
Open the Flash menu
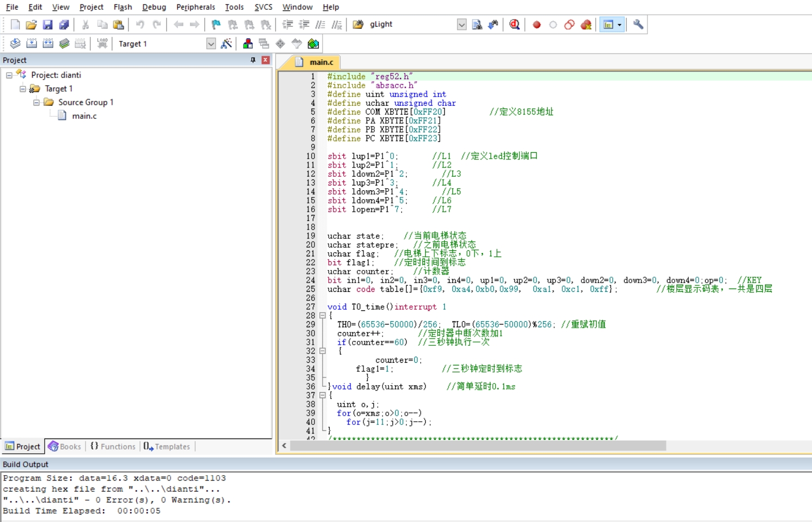(123, 7)
